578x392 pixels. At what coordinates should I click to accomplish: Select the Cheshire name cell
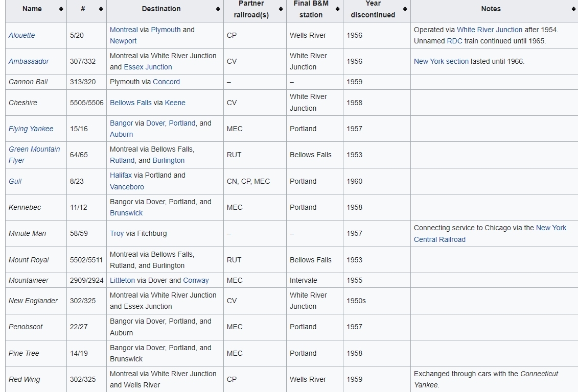36,103
